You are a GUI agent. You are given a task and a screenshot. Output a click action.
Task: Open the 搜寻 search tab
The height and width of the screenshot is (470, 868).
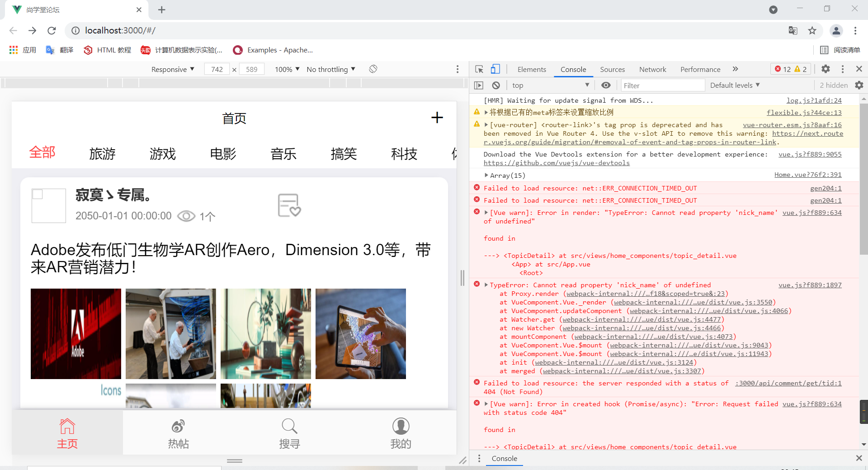click(289, 433)
